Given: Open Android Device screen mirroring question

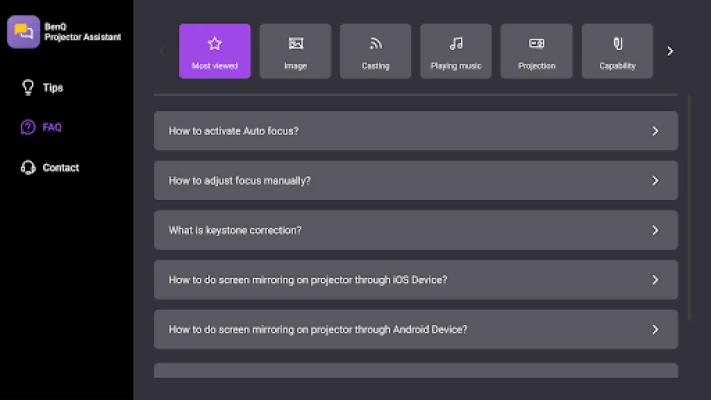Looking at the screenshot, I should click(x=415, y=329).
